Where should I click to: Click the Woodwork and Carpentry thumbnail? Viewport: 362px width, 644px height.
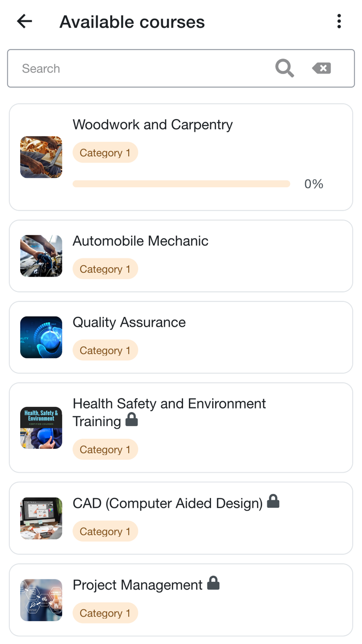(41, 157)
